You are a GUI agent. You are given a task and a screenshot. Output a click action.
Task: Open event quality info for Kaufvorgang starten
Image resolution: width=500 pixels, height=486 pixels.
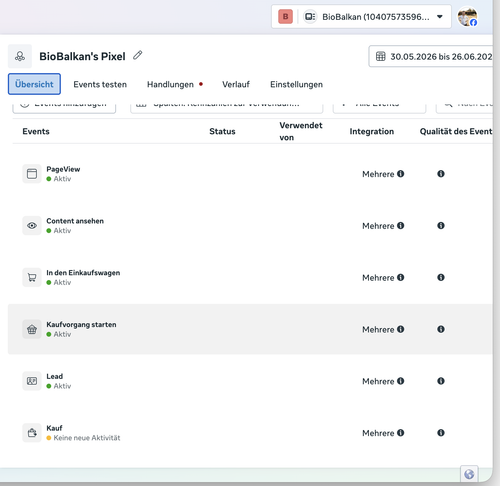click(441, 329)
